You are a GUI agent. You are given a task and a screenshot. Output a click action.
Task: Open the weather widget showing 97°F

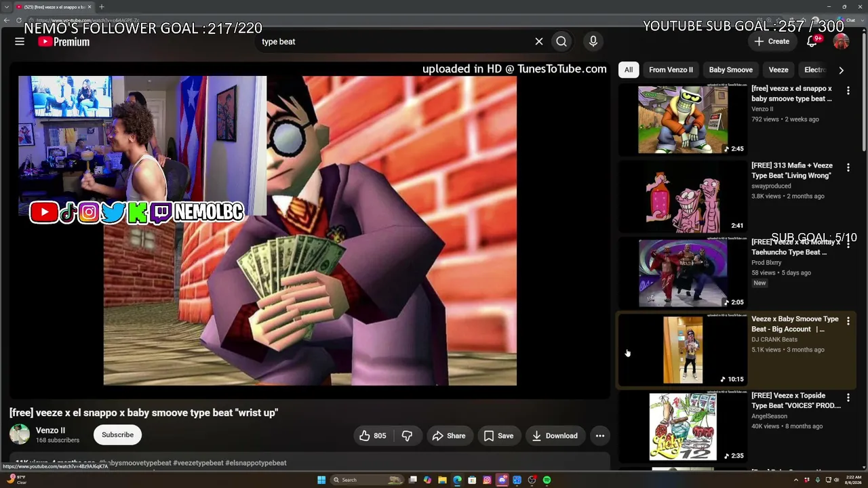tap(17, 480)
